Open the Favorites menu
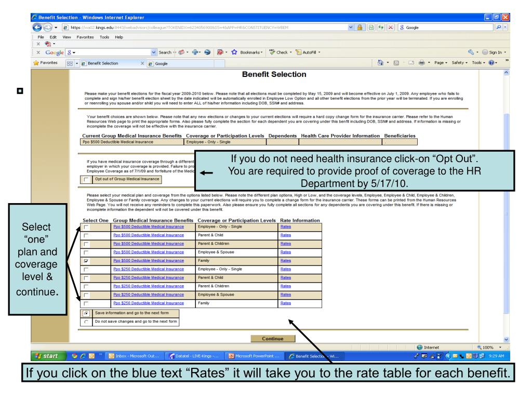This screenshot has height=399, width=532. (x=85, y=37)
